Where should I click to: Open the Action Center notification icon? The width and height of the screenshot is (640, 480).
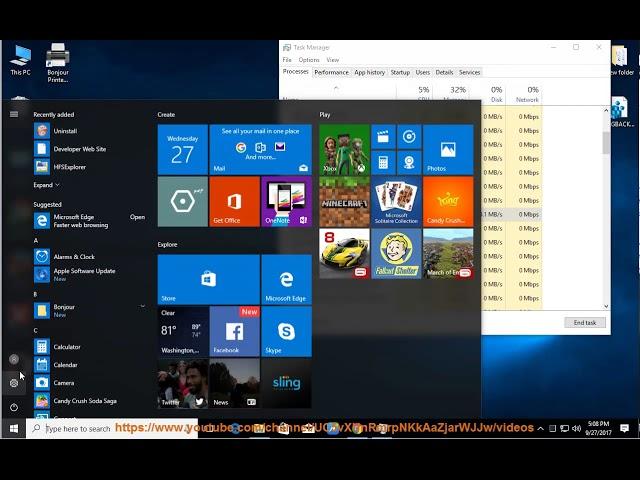pos(624,428)
